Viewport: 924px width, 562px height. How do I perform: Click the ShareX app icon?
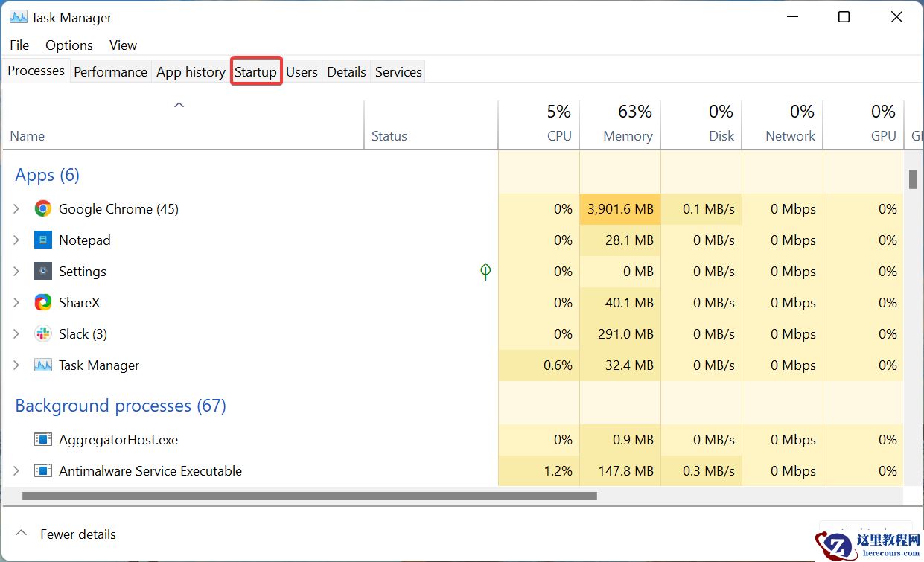[x=43, y=303]
